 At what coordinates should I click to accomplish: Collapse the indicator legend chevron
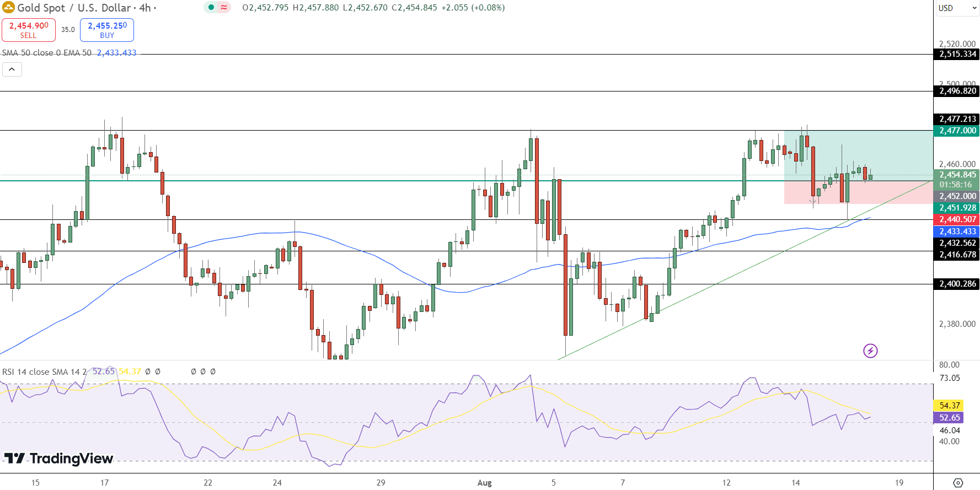(x=12, y=69)
